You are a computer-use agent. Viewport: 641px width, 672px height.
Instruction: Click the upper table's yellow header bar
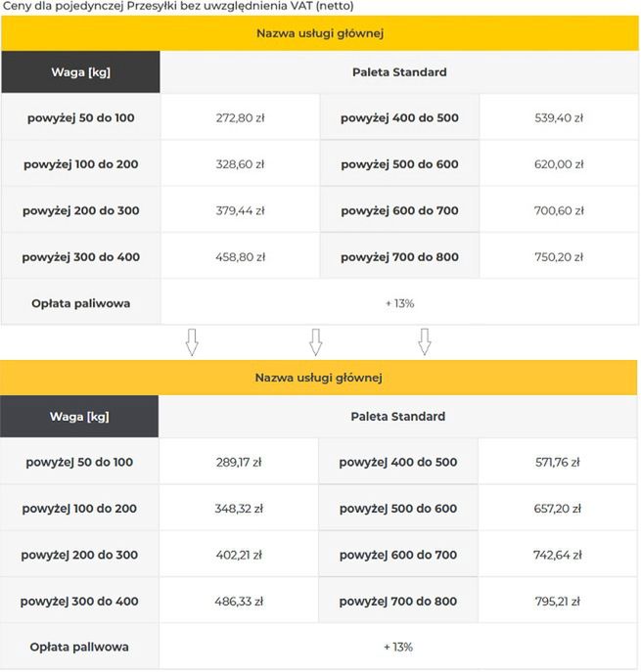pos(319,33)
